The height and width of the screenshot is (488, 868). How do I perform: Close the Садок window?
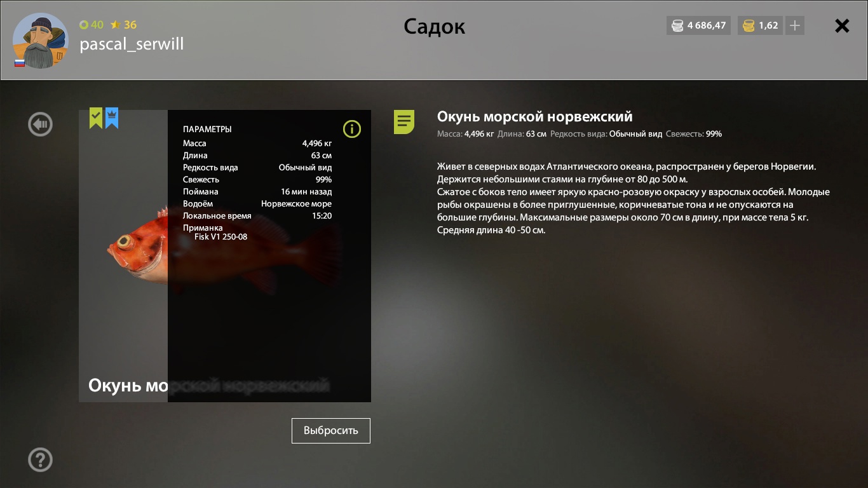point(842,26)
